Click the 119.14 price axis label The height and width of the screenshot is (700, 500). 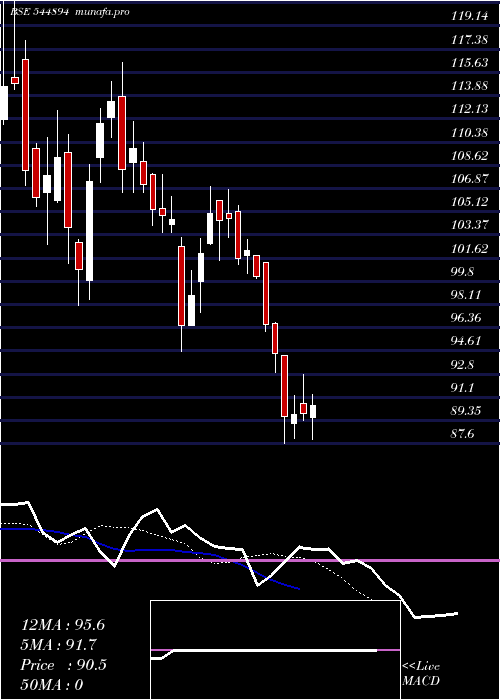point(469,17)
